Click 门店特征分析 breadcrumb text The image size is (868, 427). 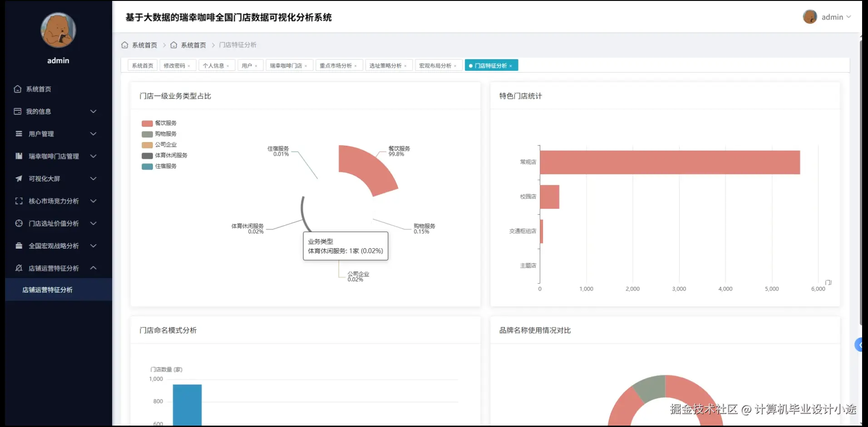(x=238, y=45)
